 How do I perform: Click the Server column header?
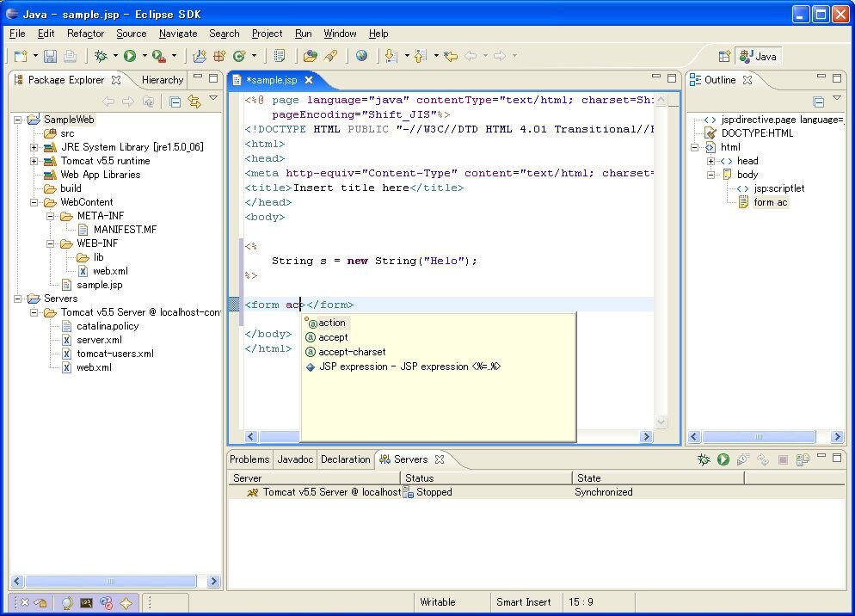315,478
